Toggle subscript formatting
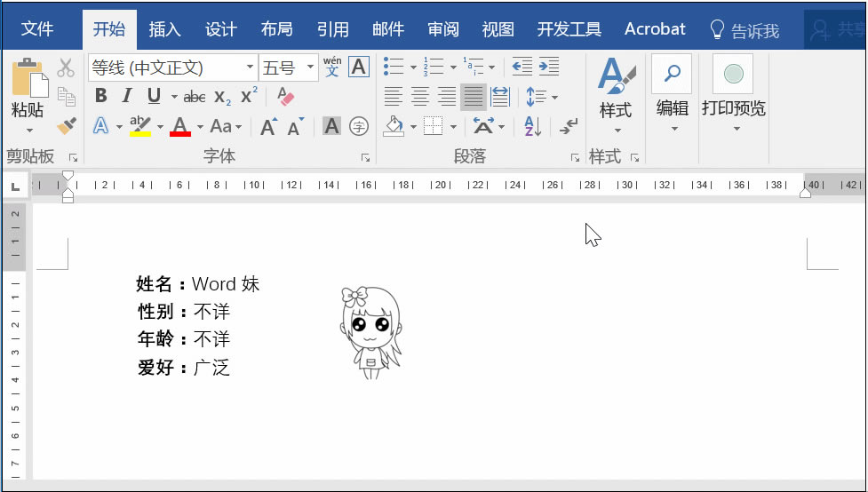 click(x=222, y=98)
